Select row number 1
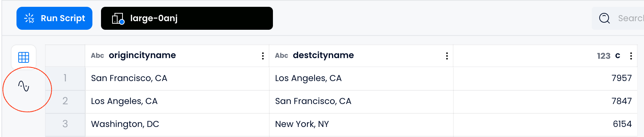644x137 pixels. (x=65, y=78)
